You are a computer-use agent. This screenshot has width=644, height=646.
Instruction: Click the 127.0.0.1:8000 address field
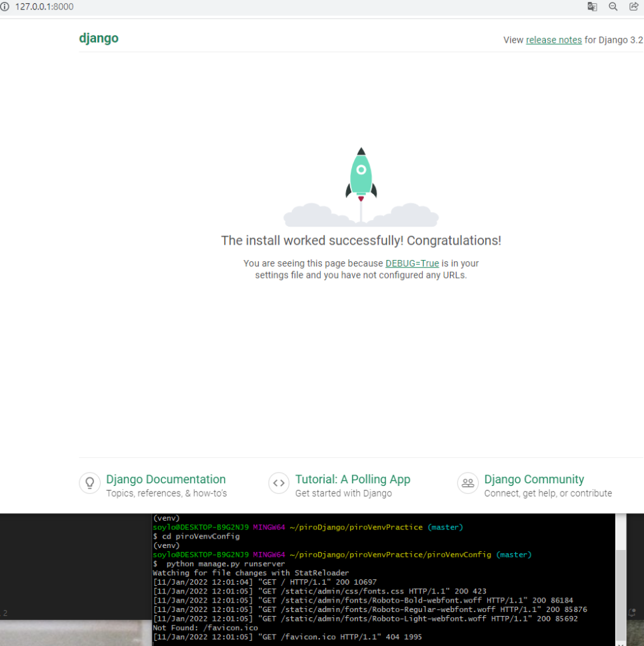click(45, 7)
